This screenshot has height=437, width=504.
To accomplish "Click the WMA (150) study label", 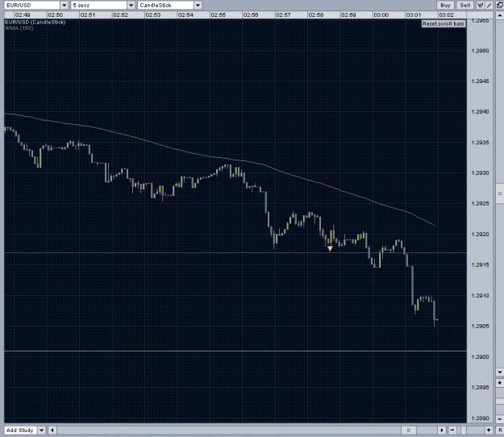I will pyautogui.click(x=19, y=28).
